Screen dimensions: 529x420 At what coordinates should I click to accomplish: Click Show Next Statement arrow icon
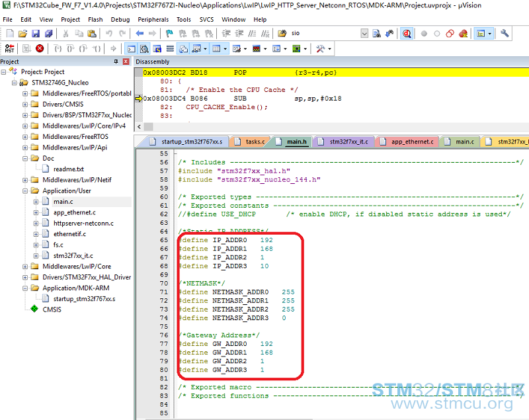(x=113, y=48)
